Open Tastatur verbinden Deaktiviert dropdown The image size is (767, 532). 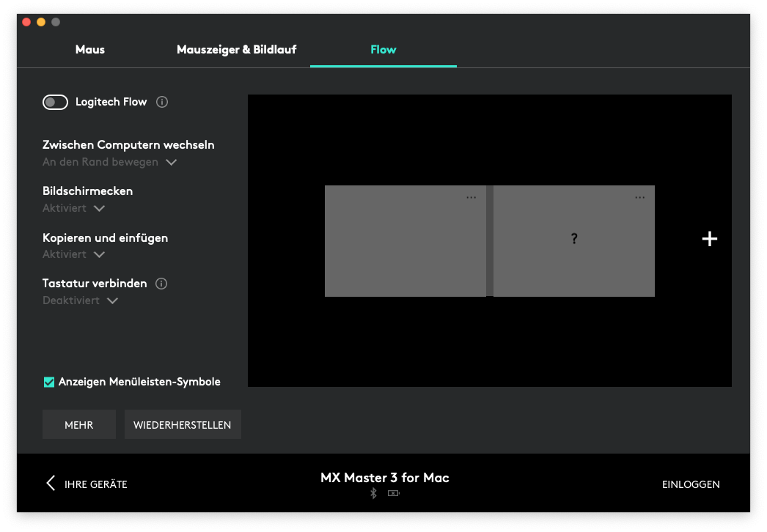tap(80, 300)
